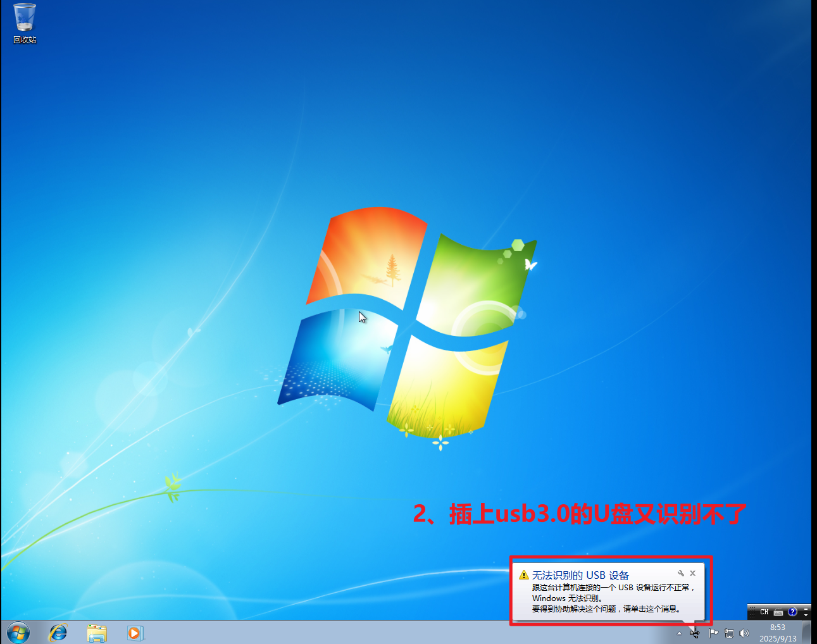The height and width of the screenshot is (644, 817).
Task: Launch Windows Media Player from the taskbar
Action: [135, 633]
